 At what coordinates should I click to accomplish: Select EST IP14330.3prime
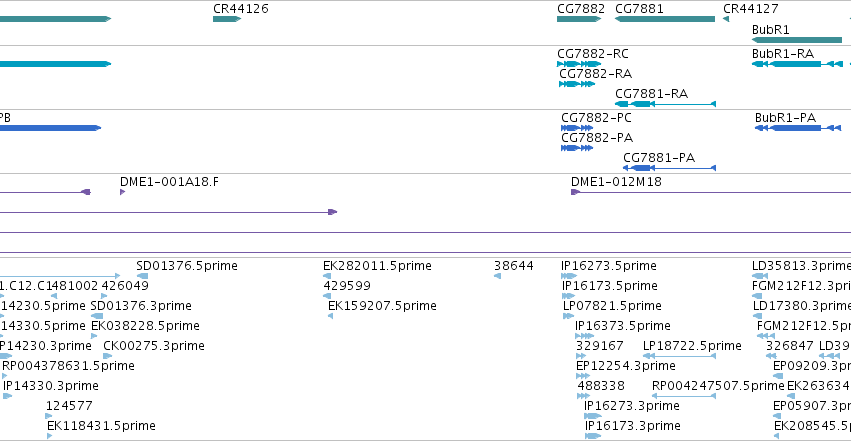pos(8,397)
